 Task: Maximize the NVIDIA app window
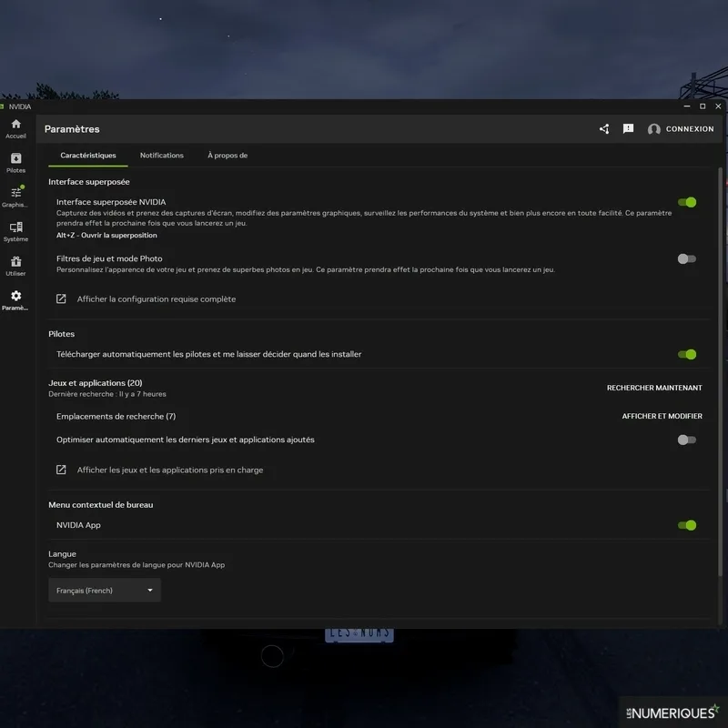point(703,106)
